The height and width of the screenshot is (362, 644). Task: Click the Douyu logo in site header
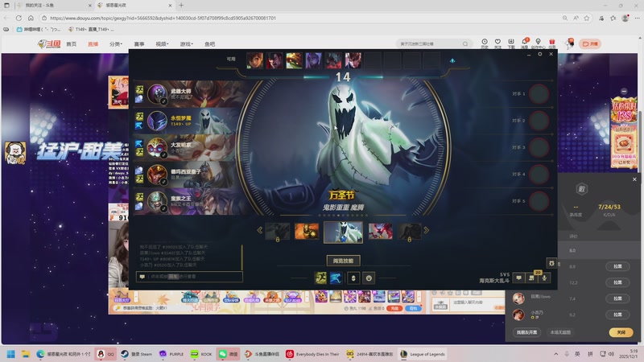pyautogui.click(x=49, y=43)
